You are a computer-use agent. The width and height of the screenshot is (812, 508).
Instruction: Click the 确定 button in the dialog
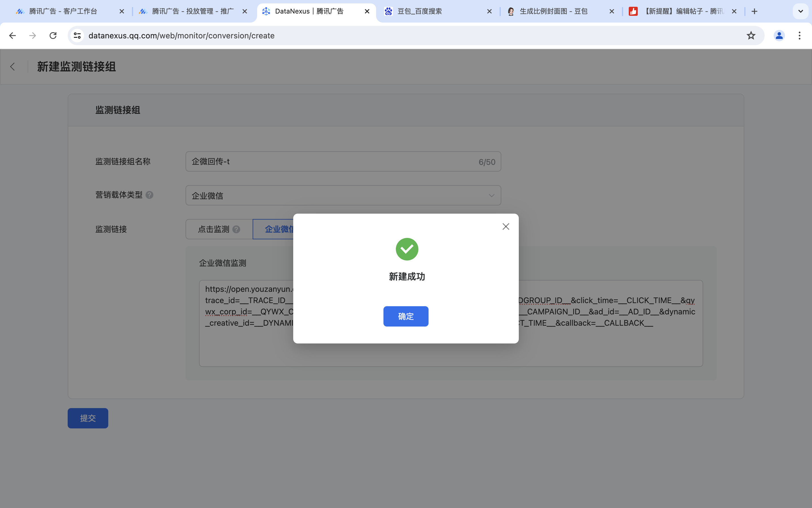pyautogui.click(x=406, y=316)
